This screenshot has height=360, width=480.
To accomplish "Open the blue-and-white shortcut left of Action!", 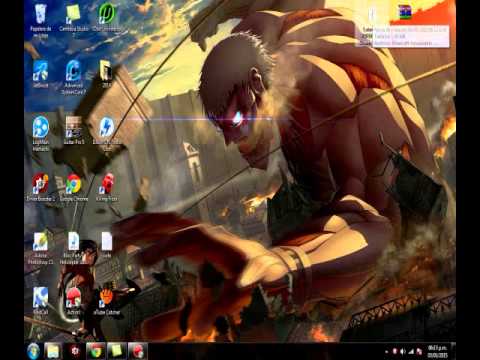I will pyautogui.click(x=40, y=302).
